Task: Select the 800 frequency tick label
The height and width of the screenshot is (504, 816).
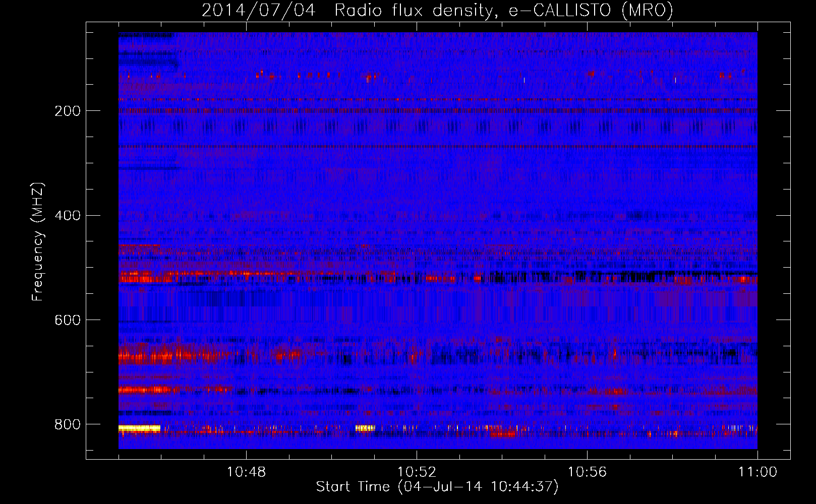Action: (68, 424)
